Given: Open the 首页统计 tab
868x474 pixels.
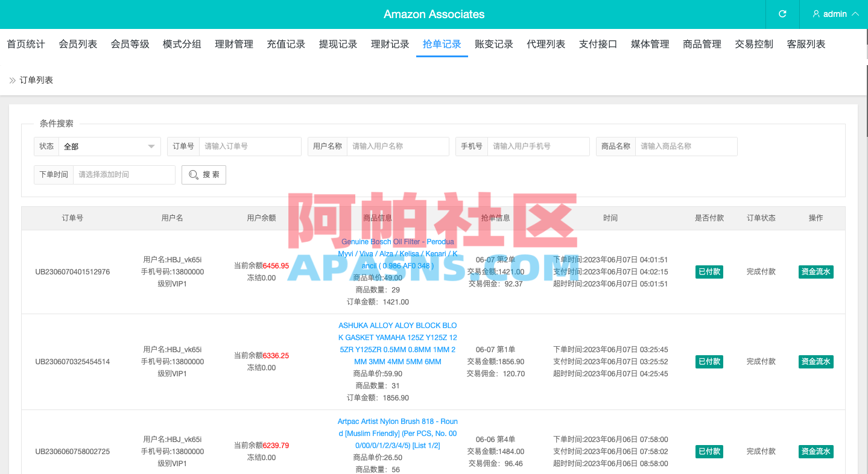Looking at the screenshot, I should tap(26, 44).
